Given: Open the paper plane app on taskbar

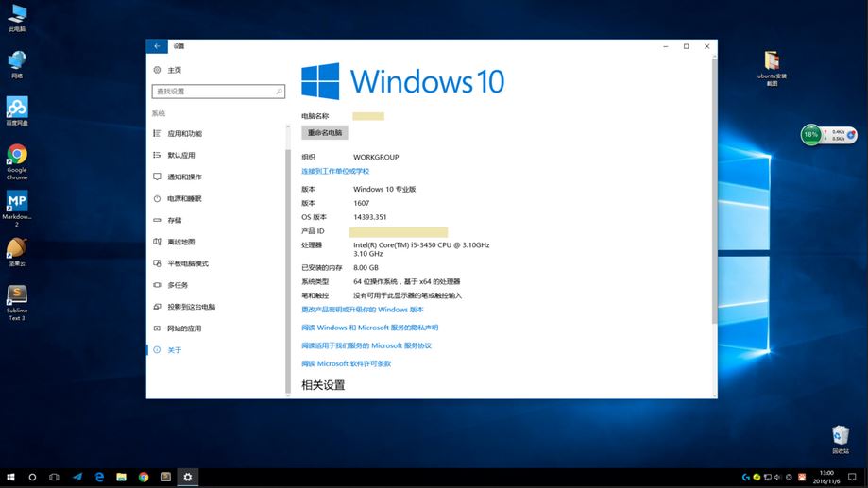Looking at the screenshot, I should click(77, 477).
